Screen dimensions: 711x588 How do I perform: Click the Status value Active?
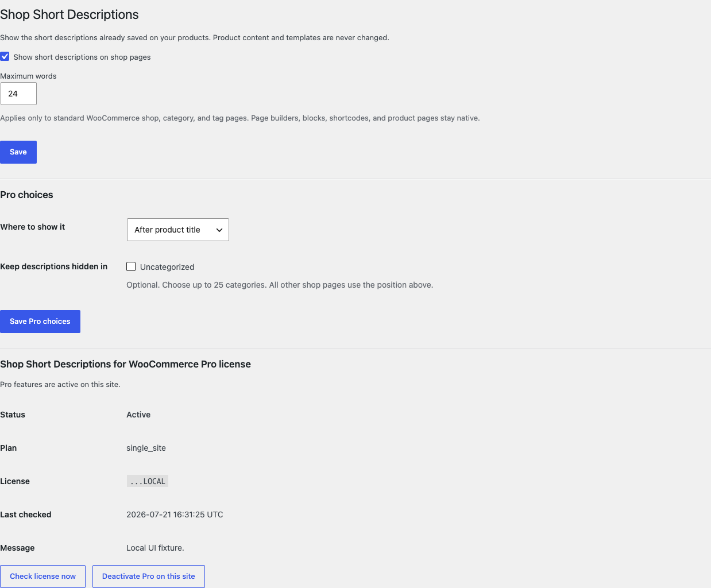138,415
